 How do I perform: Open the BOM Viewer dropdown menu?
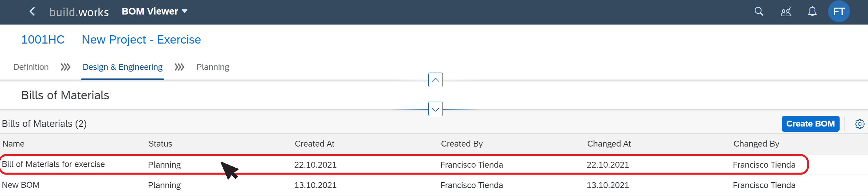click(x=155, y=11)
